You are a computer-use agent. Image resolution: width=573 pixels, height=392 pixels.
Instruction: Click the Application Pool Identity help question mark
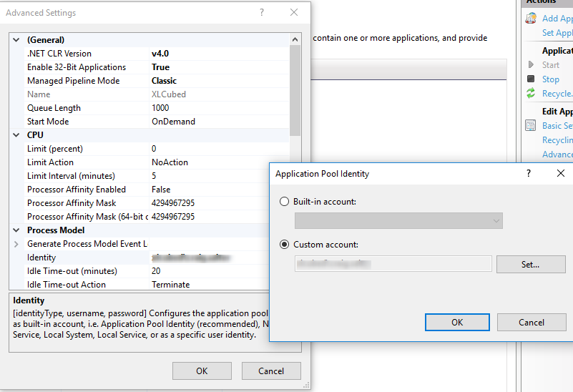[529, 173]
